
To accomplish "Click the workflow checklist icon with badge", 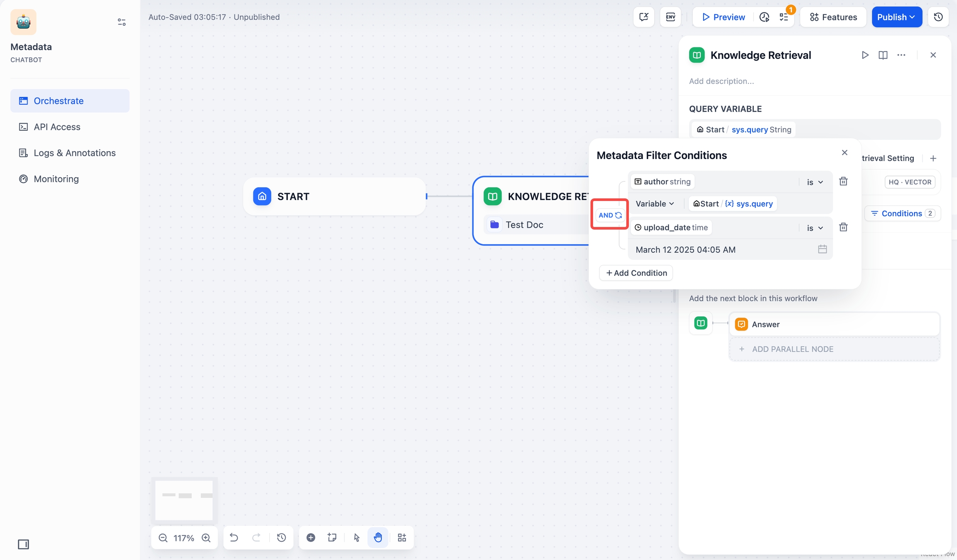I will click(784, 17).
